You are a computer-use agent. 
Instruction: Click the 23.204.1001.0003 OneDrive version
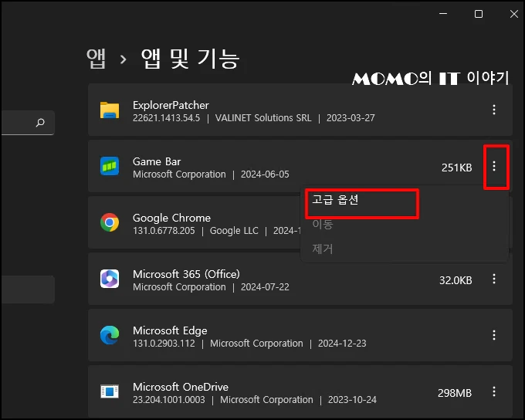tap(169, 400)
